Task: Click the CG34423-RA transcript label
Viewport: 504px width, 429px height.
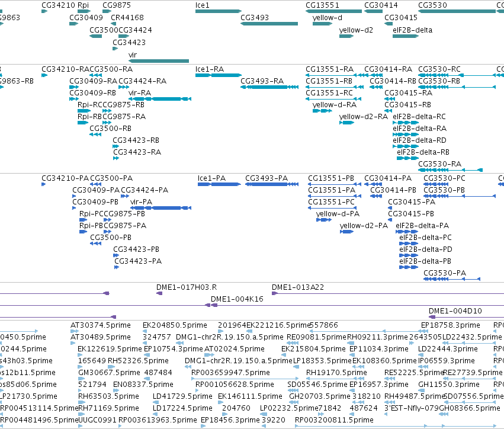Action: click(x=137, y=152)
